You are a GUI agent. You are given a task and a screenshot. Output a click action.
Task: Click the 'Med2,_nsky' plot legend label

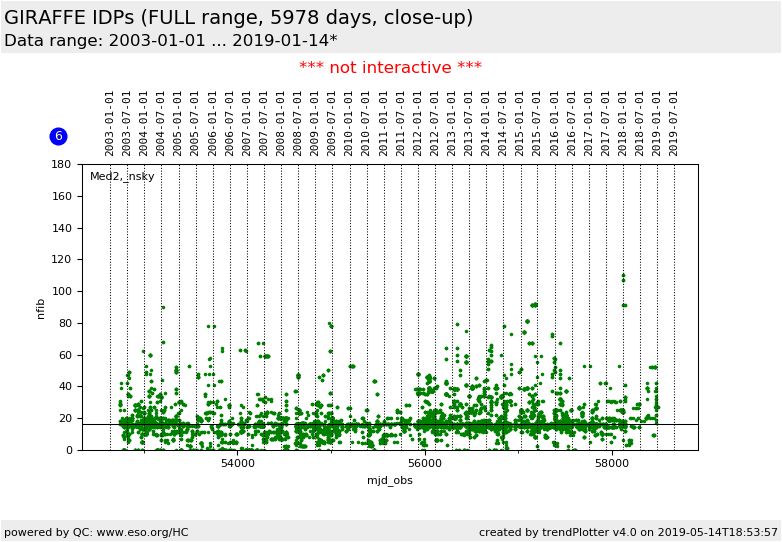tap(122, 177)
